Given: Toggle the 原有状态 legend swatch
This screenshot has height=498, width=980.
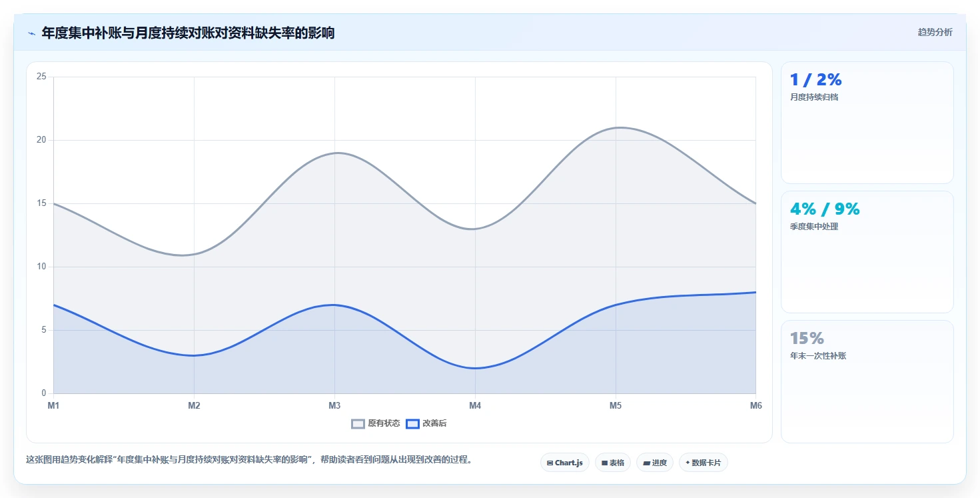Looking at the screenshot, I should tap(358, 424).
